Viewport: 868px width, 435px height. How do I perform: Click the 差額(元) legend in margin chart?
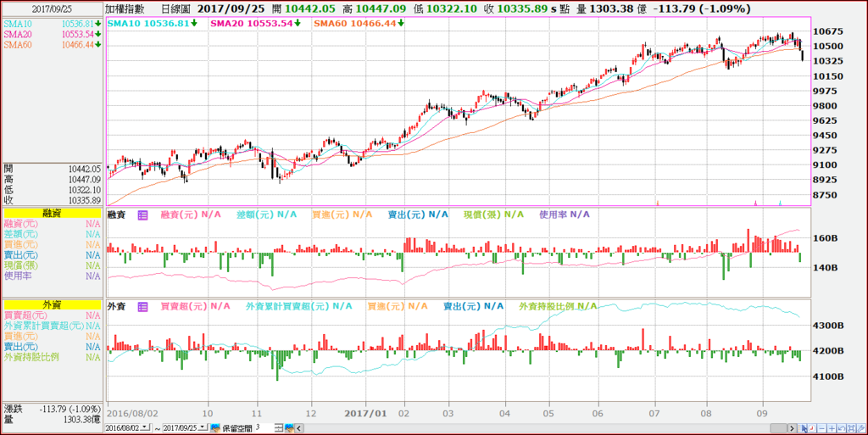point(266,215)
